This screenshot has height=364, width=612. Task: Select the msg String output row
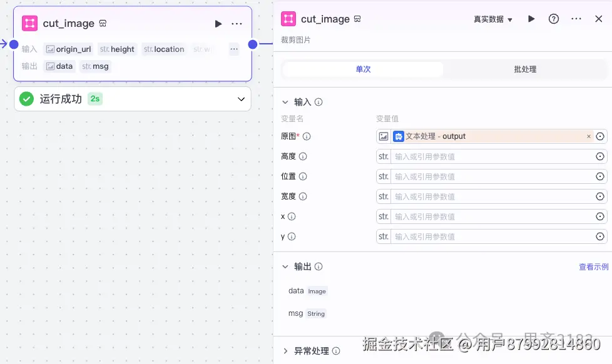(x=307, y=313)
